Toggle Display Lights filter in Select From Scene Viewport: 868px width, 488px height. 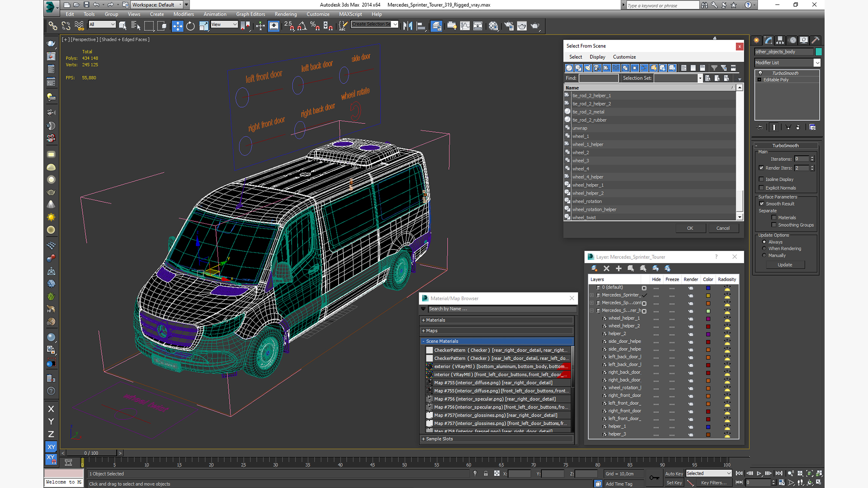[588, 68]
